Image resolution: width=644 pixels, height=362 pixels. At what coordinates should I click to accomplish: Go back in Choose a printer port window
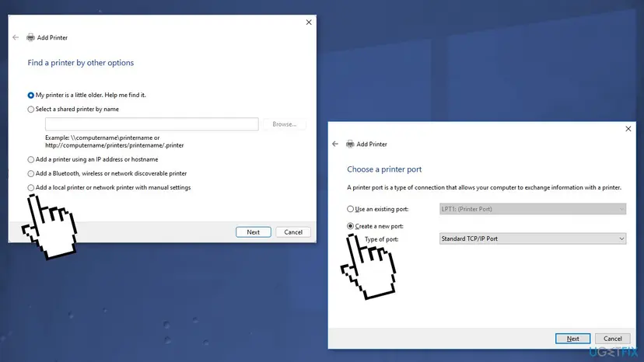[335, 144]
